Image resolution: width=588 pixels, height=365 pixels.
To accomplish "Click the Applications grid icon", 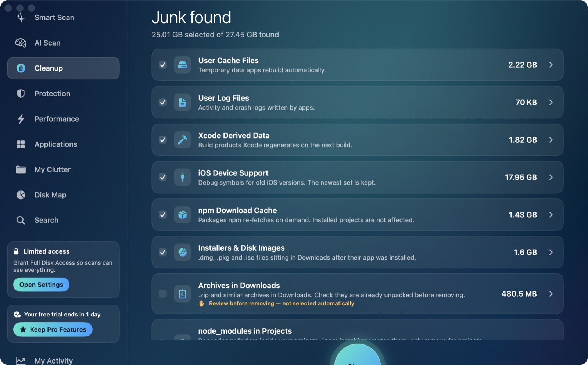I will click(21, 144).
